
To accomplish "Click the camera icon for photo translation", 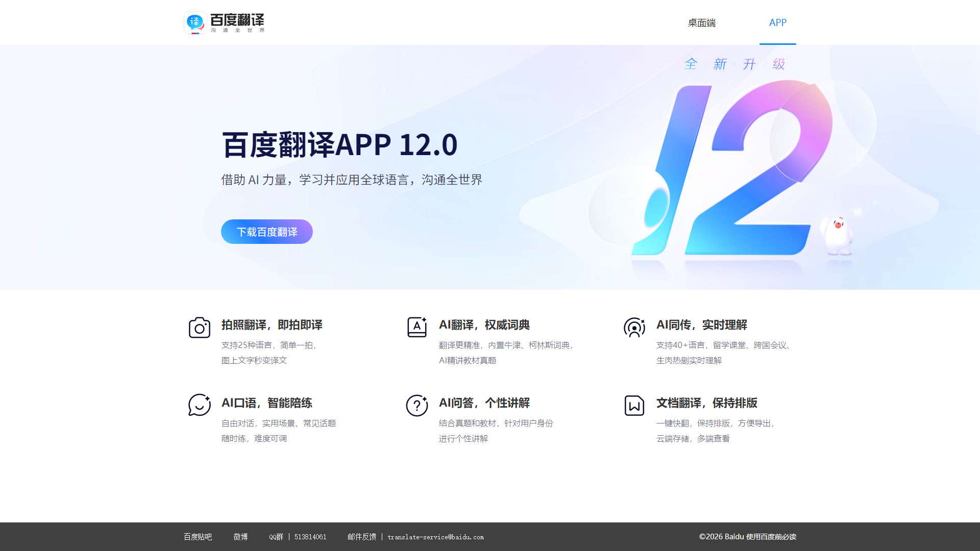I will pos(200,328).
